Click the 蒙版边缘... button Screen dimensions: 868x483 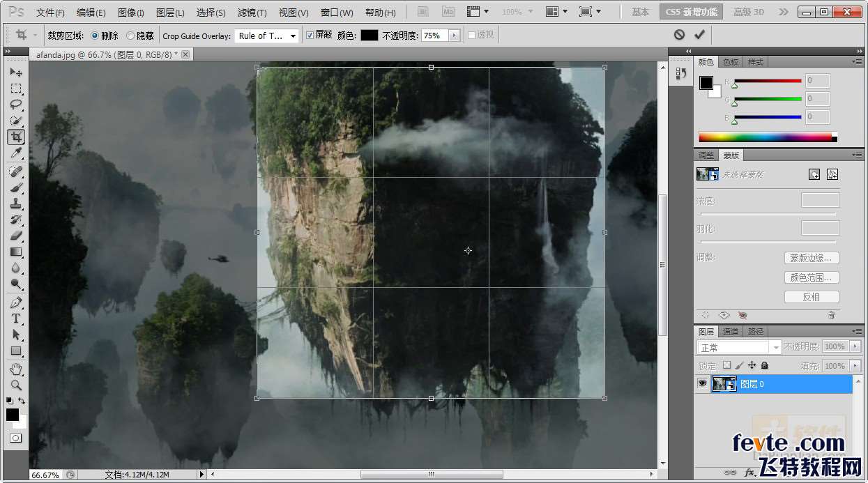click(811, 258)
